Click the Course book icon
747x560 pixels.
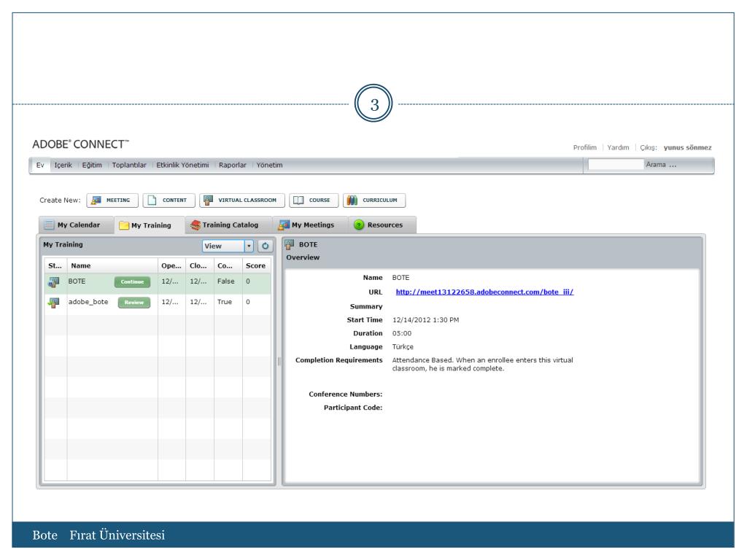298,201
